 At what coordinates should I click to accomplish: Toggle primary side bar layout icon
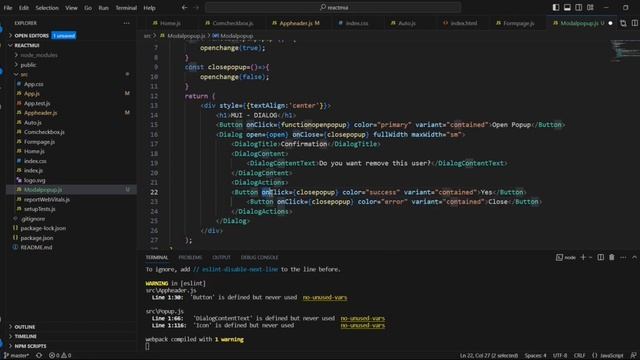tap(556, 7)
